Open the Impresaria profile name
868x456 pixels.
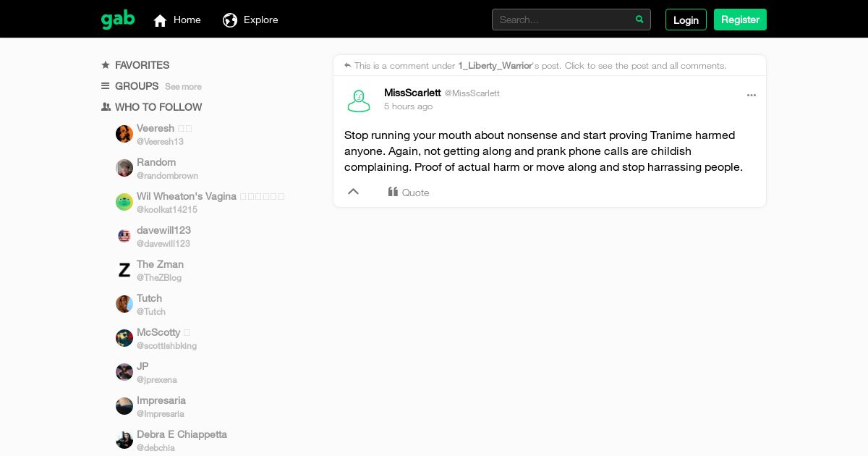[161, 400]
